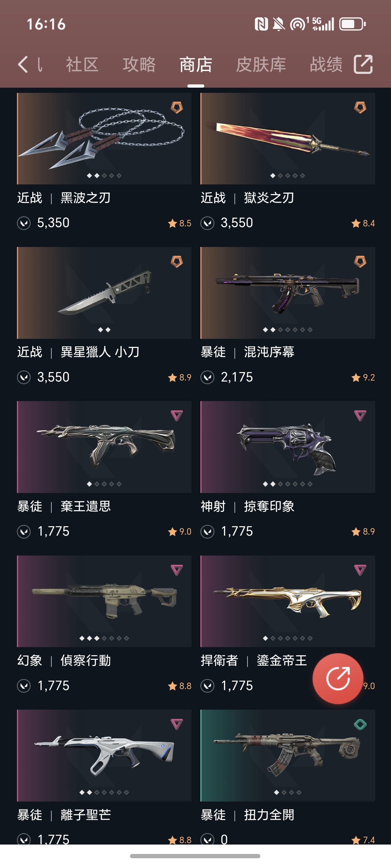391x868 pixels.
Task: Open the 異星獵人 小刀 knife image
Action: tap(104, 293)
